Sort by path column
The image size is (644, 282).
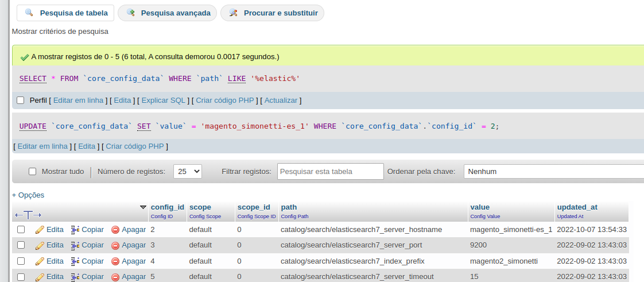[289, 207]
